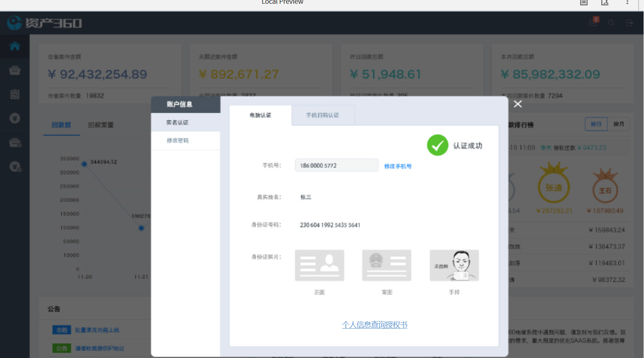The image size is (644, 358).
Task: Open the 正面 ID front photo thumbnail
Action: click(x=319, y=265)
